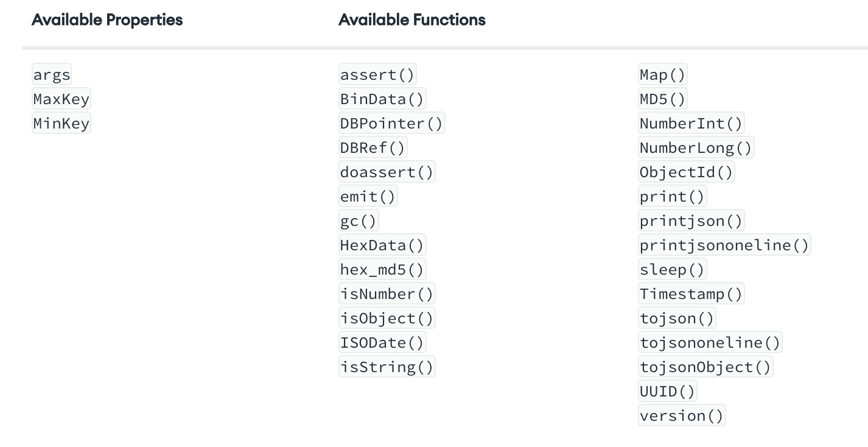Select the printjsononeline() function
Image resolution: width=868 pixels, height=447 pixels.
click(724, 245)
